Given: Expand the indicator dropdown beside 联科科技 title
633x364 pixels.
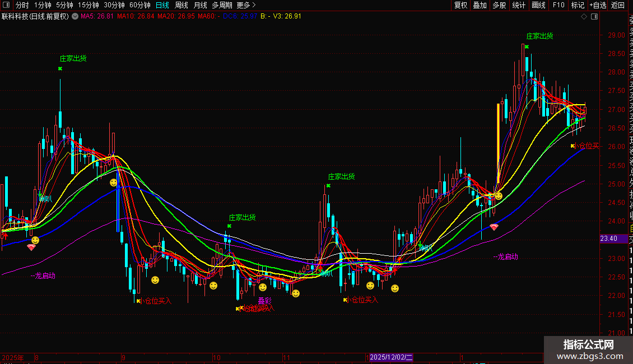Looking at the screenshot, I should coord(75,17).
